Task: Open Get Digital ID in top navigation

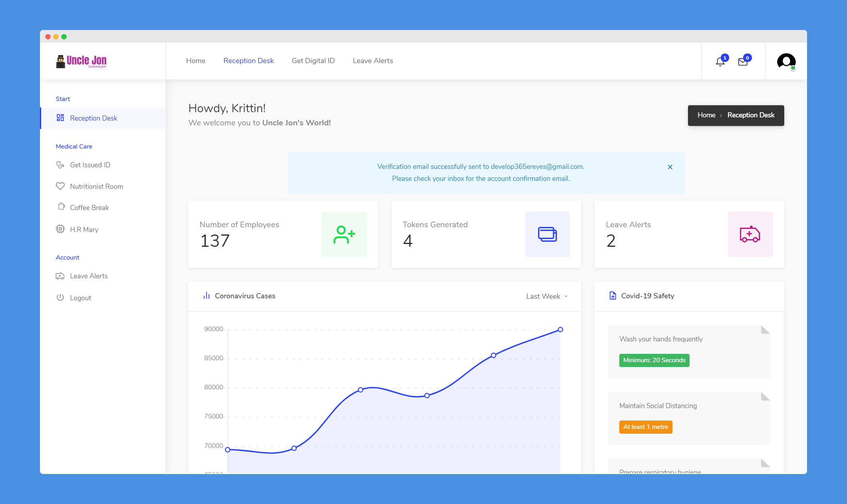Action: (313, 61)
